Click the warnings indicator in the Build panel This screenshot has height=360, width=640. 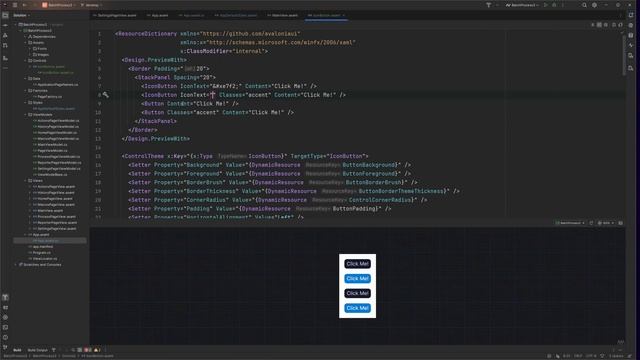97,350
